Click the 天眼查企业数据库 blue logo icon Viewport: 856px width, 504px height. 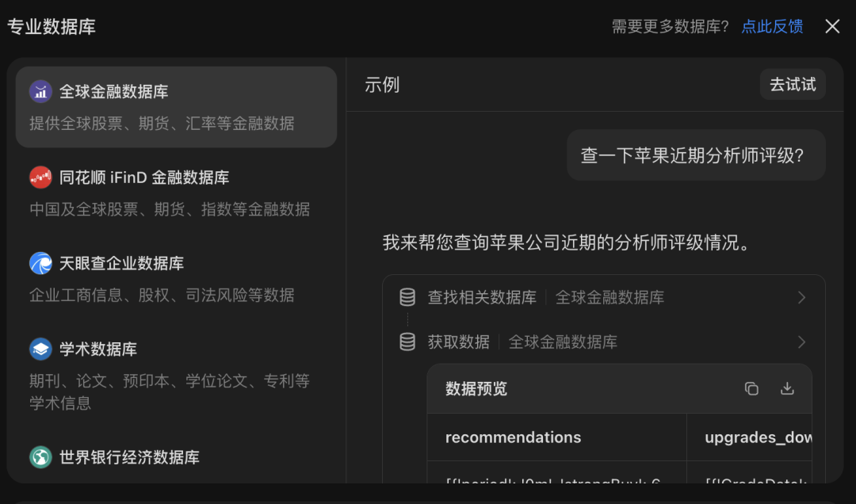tap(40, 263)
